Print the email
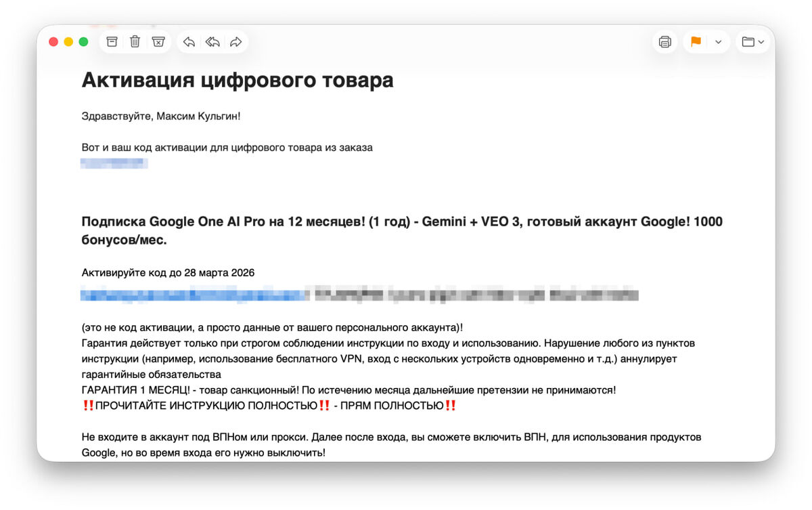Screen dimensions: 812x510 665,42
